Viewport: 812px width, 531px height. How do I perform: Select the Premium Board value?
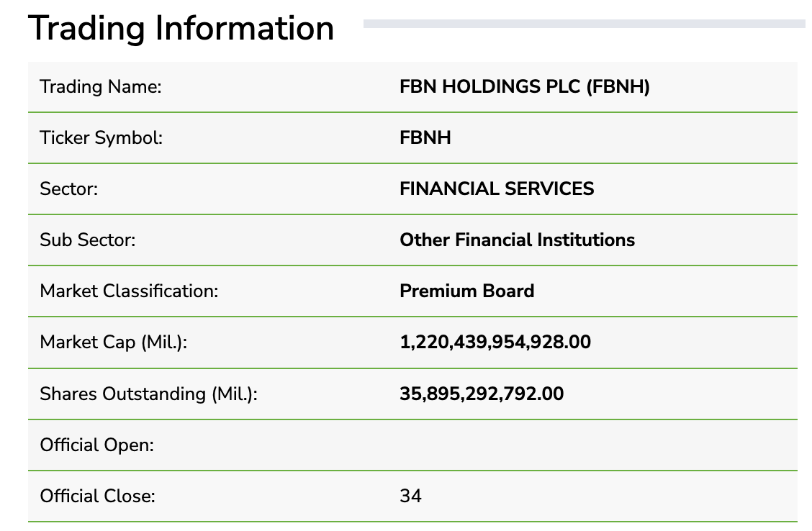tap(466, 291)
